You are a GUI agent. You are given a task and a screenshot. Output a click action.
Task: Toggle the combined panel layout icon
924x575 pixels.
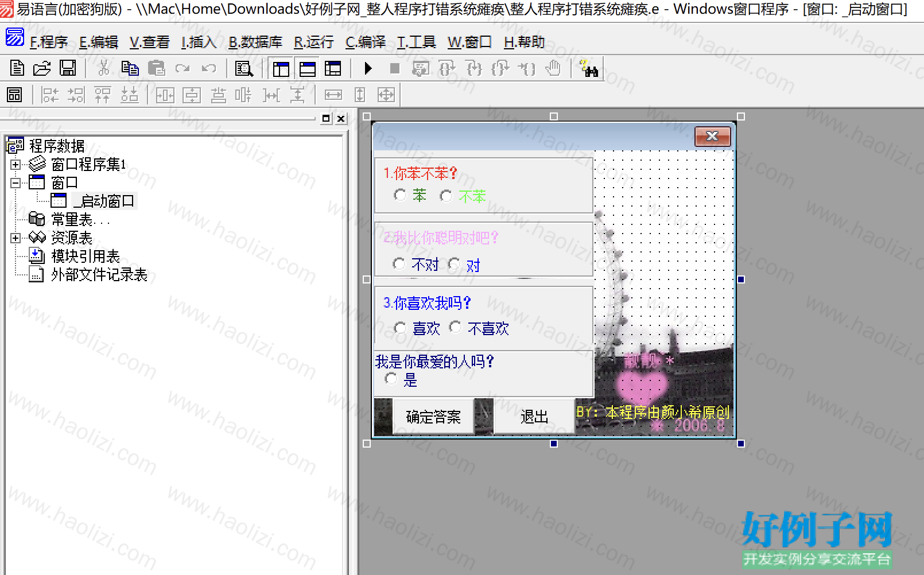[333, 69]
